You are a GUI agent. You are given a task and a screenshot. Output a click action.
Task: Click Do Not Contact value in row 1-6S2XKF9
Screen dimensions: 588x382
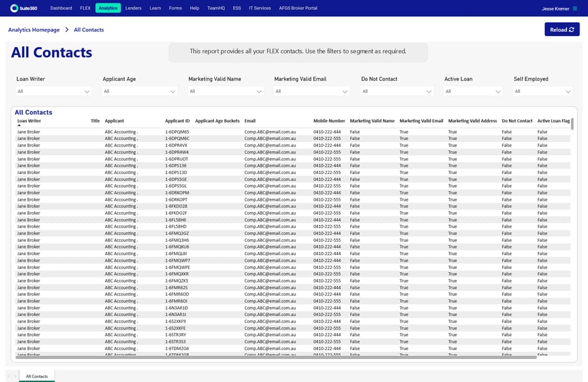click(x=506, y=321)
